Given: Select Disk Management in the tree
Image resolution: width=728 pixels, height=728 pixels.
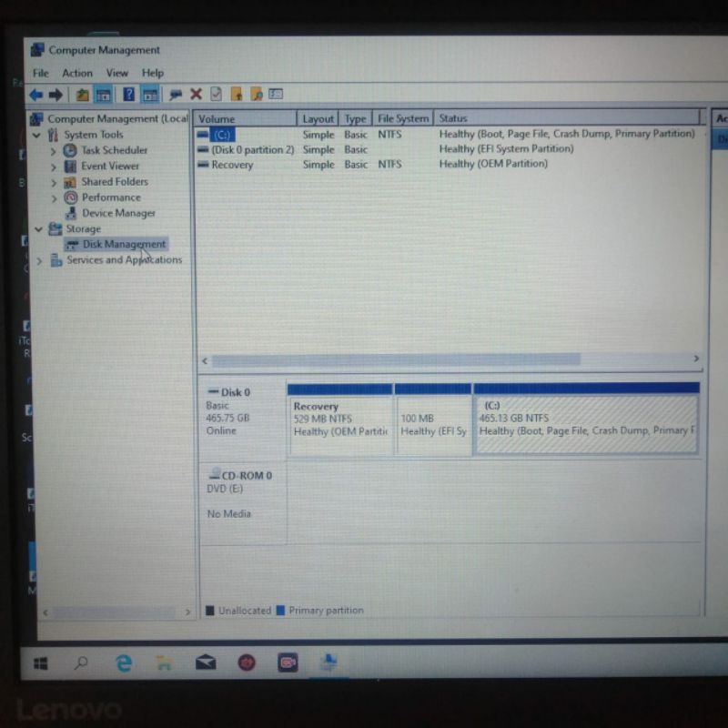Looking at the screenshot, I should [x=124, y=244].
